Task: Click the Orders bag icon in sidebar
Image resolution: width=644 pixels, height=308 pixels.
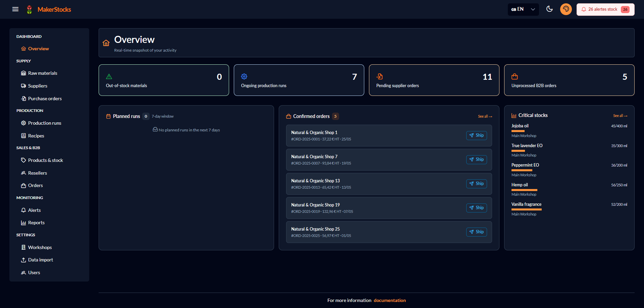Action: click(23, 185)
